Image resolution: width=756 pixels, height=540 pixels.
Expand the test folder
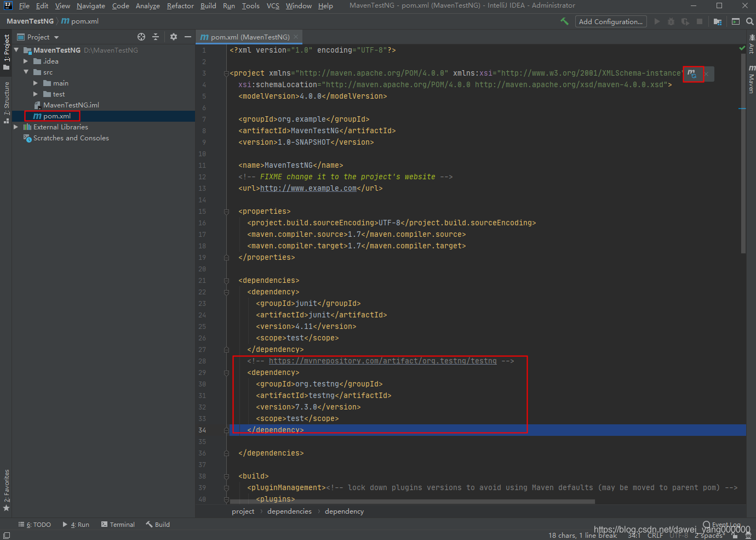click(36, 94)
